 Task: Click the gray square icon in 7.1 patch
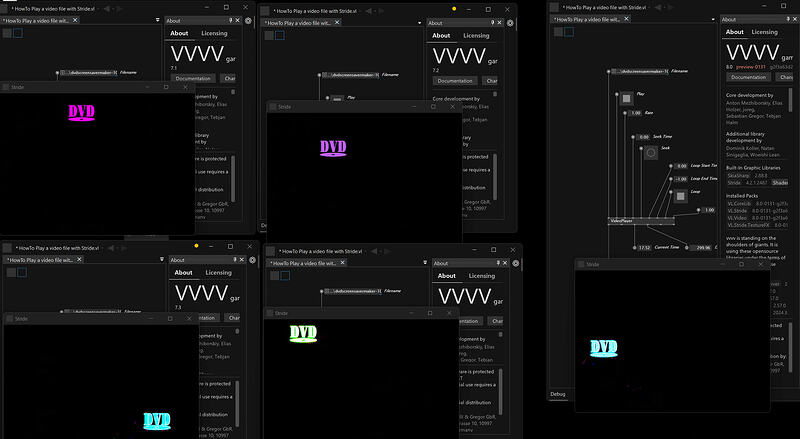coord(7,33)
